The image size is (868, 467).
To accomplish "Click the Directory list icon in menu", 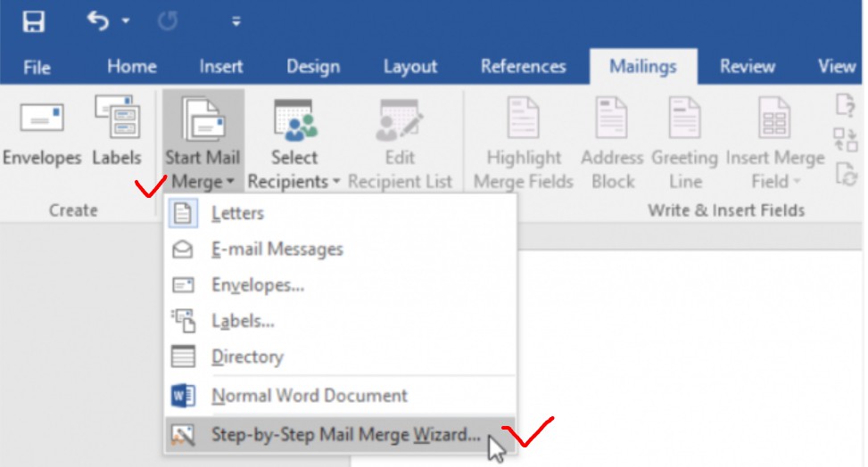I will 183,356.
